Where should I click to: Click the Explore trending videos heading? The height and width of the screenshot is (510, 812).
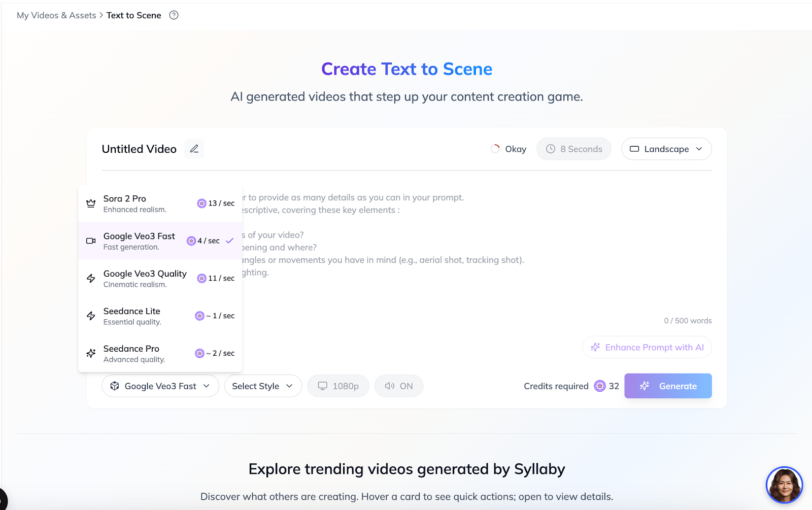point(407,469)
